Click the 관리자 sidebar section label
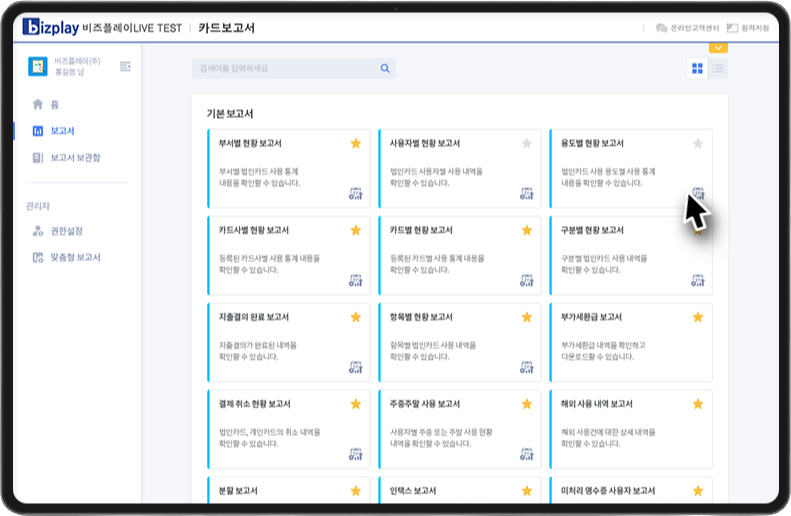The image size is (791, 516). (x=38, y=206)
